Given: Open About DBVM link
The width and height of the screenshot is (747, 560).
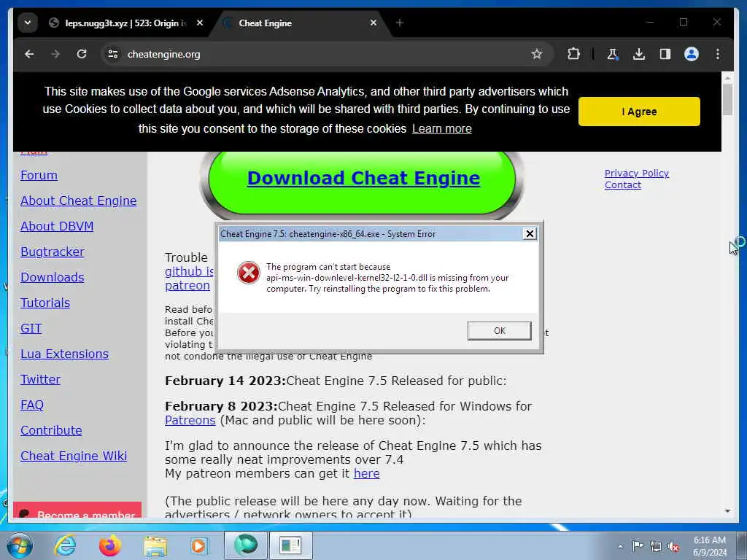Looking at the screenshot, I should pyautogui.click(x=57, y=226).
